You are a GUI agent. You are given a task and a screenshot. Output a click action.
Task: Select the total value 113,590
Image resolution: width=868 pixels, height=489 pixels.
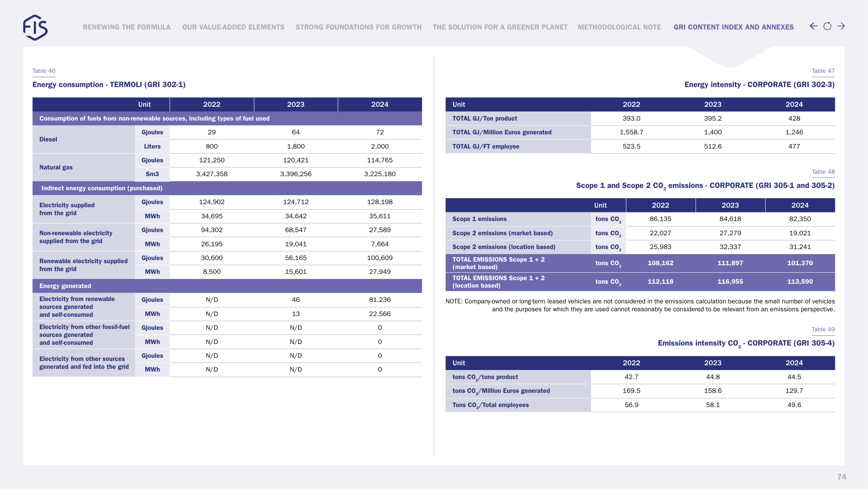[x=800, y=282]
